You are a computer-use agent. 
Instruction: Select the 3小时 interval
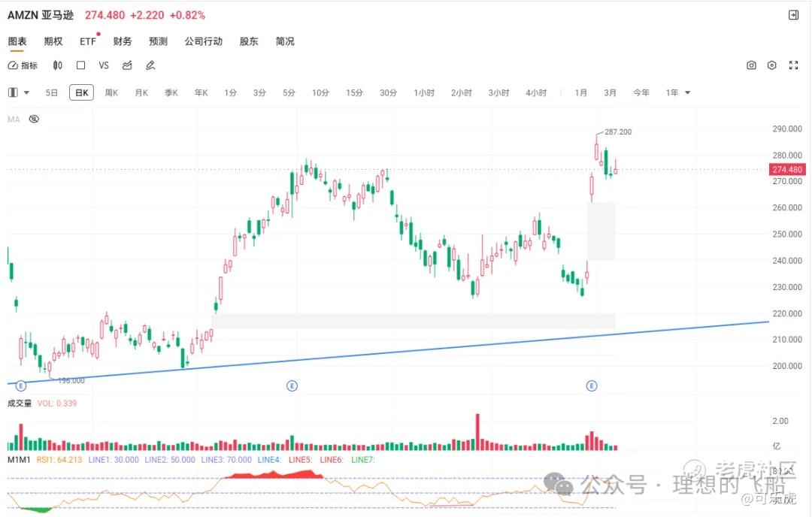(x=498, y=92)
